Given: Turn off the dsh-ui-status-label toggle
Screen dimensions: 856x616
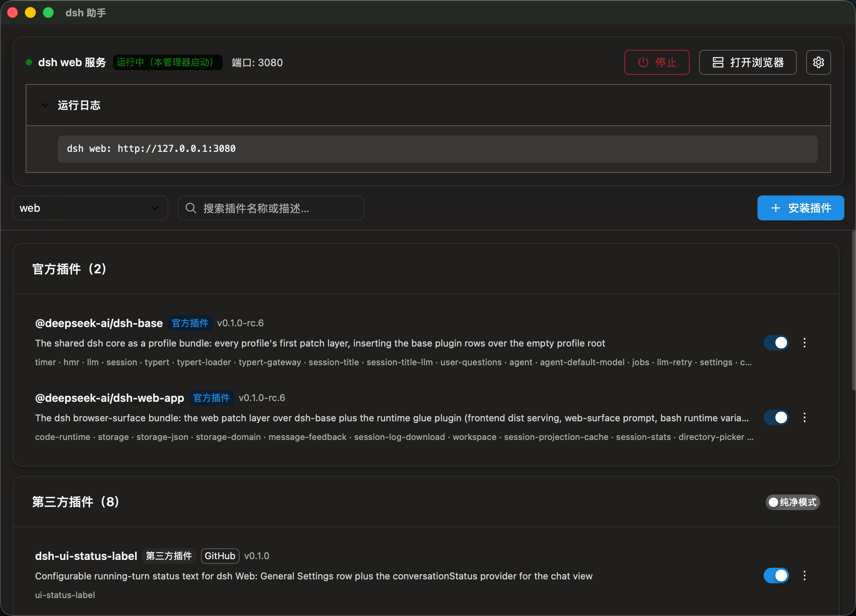Looking at the screenshot, I should (776, 576).
